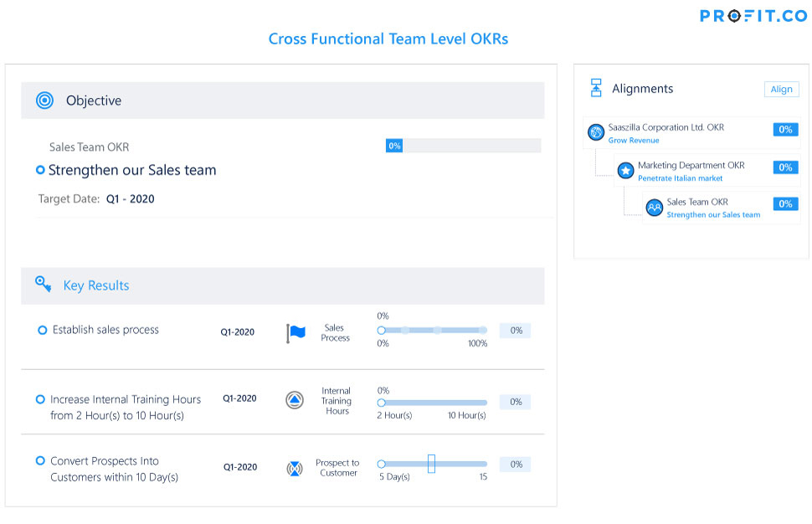Click the Key Results section heading

(95, 285)
